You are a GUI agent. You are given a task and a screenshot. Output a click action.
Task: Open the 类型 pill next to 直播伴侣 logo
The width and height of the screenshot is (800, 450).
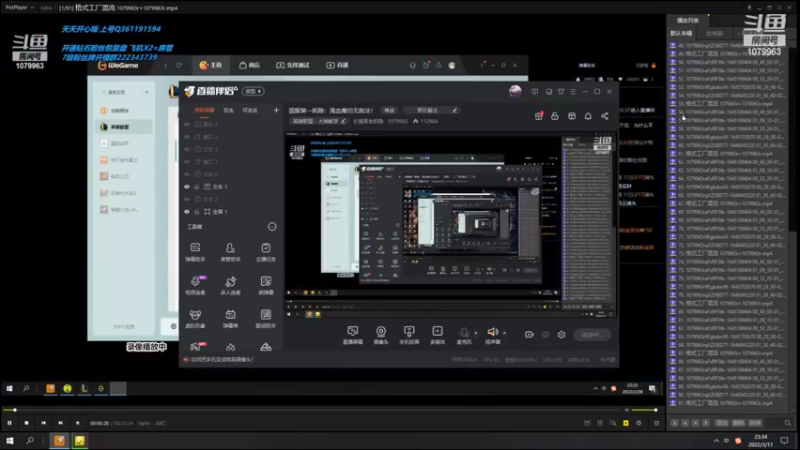coord(254,91)
